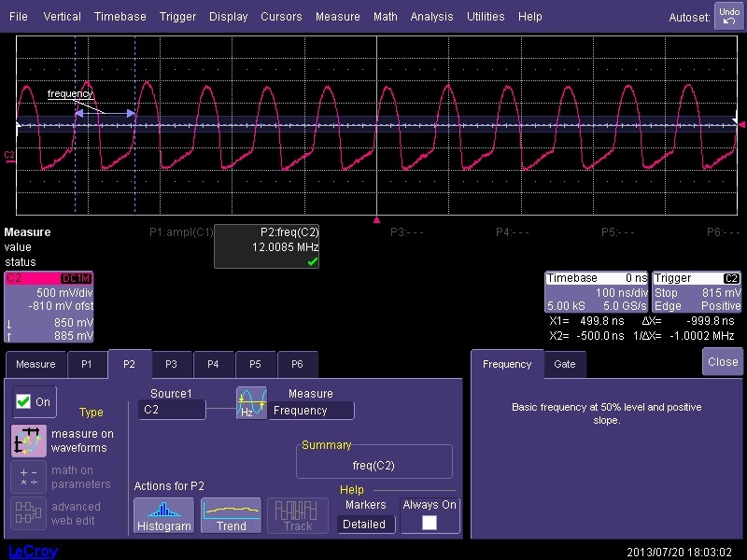Close the Frequency help panel
Viewport: 747px width, 560px height.
tap(723, 362)
